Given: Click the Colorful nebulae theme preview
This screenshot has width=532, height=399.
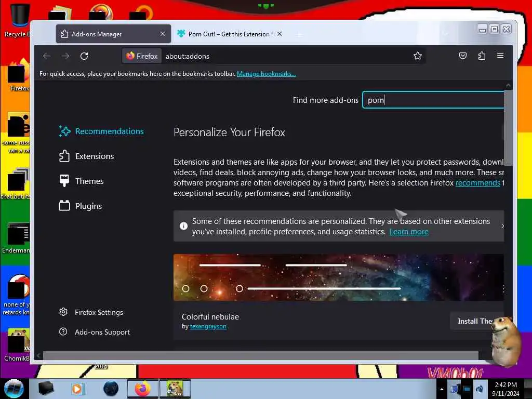Looking at the screenshot, I should [339, 277].
